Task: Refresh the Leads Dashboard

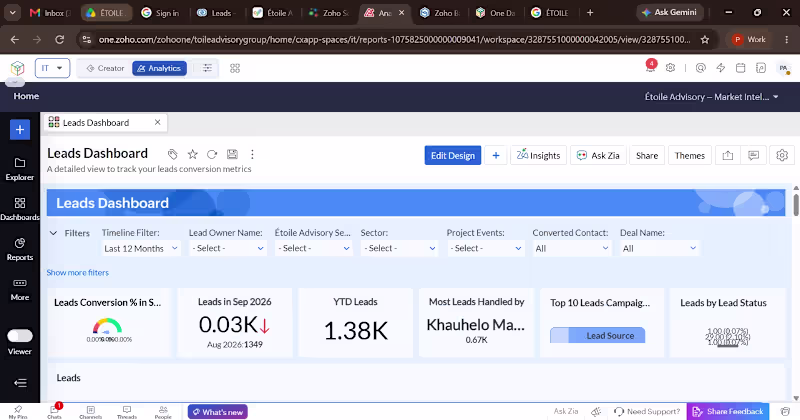Action: coord(212,154)
